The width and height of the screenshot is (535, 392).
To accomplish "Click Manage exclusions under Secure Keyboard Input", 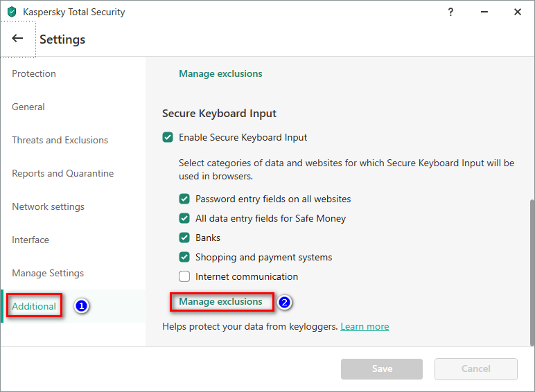I will (220, 302).
